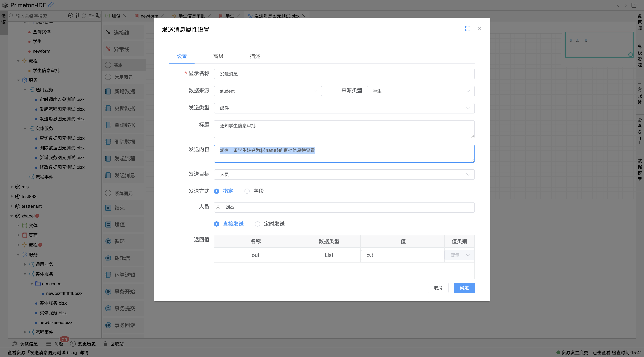Image resolution: width=644 pixels, height=357 pixels.
Task: Collapse the eeeeeeee folder in the resource tree
Action: tap(32, 284)
